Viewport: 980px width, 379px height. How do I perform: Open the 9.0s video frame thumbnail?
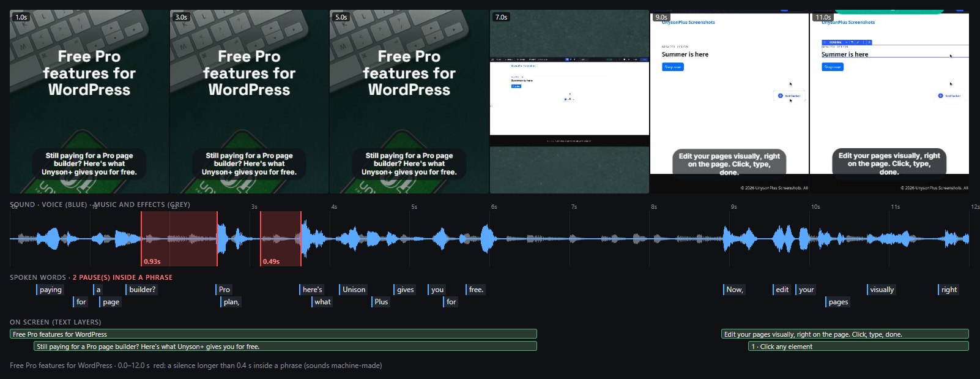(729, 102)
